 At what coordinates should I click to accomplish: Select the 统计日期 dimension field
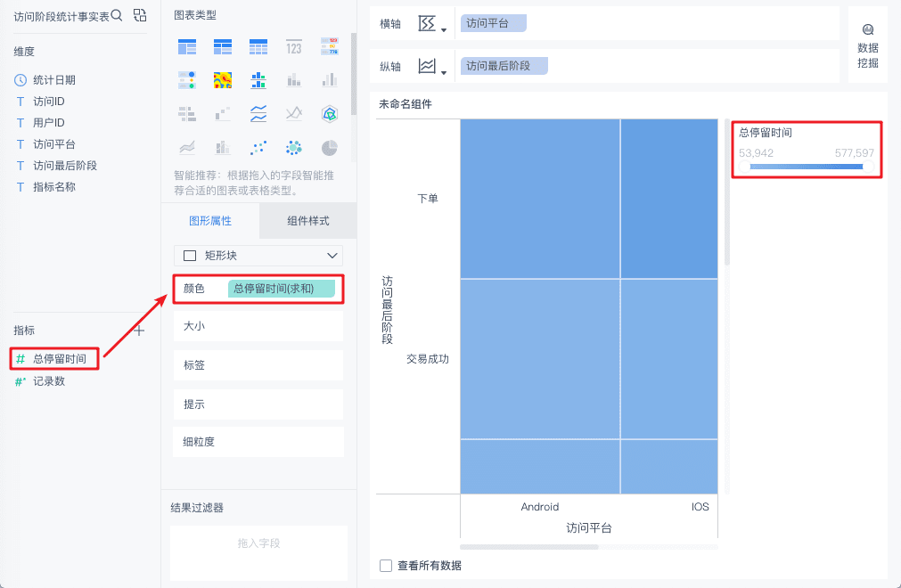(x=54, y=80)
